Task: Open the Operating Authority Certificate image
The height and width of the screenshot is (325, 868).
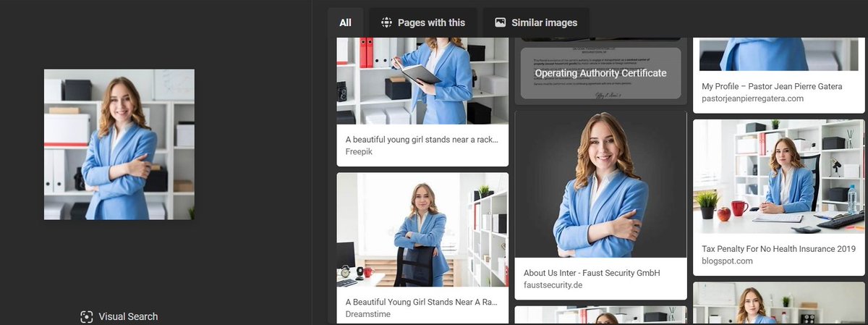Action: pyautogui.click(x=600, y=72)
